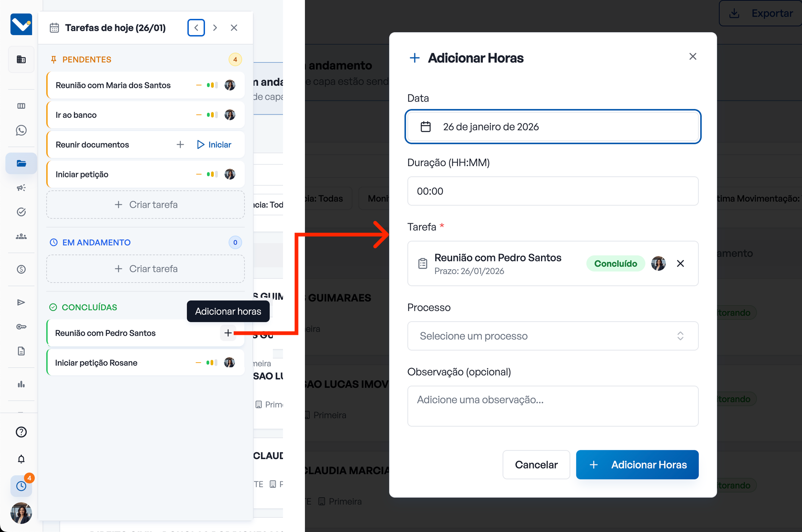Click the notifications bell icon

coord(21,459)
